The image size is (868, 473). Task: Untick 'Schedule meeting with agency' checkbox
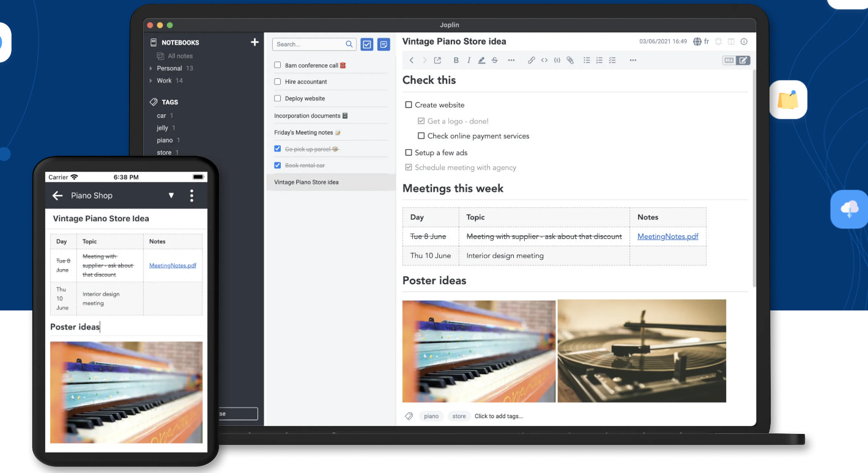click(x=409, y=167)
